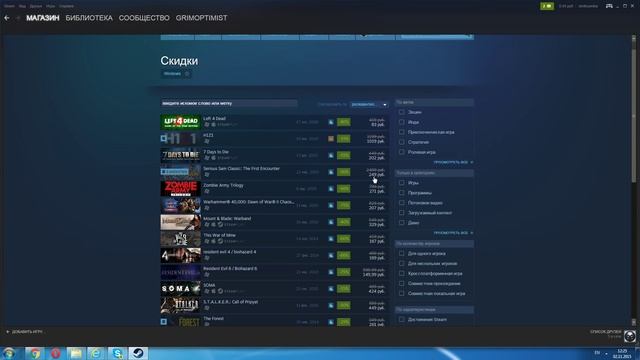Click the SOMA game thumbnail
640x360 pixels.
click(180, 289)
